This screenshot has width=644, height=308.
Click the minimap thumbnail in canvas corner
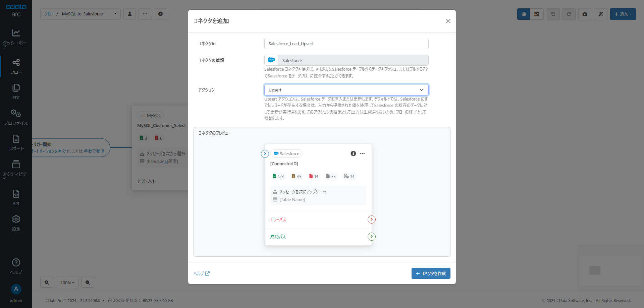[610, 270]
